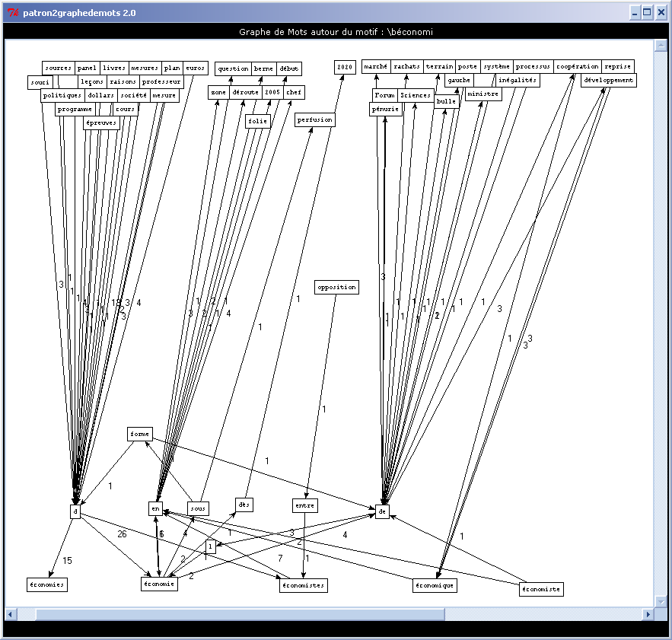The image size is (672, 640).
Task: Select the "panel" word node
Action: (x=87, y=68)
